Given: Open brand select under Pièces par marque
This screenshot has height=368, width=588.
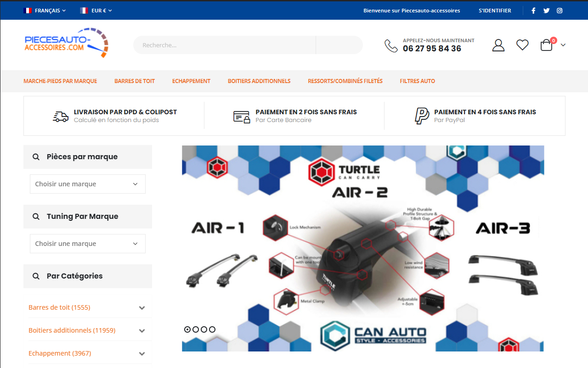Looking at the screenshot, I should [x=88, y=184].
